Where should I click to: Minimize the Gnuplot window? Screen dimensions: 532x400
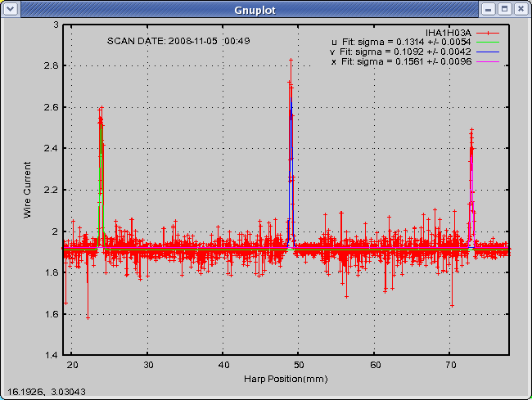(x=489, y=9)
